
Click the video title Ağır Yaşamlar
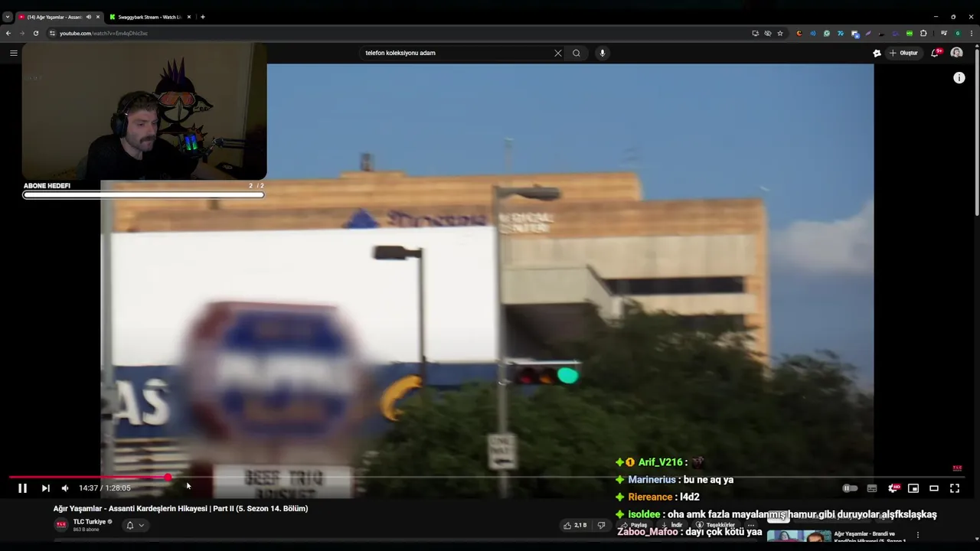181,508
